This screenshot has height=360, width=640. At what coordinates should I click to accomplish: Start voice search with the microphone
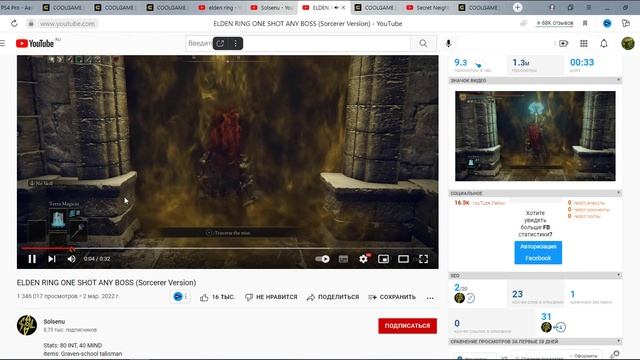point(448,43)
